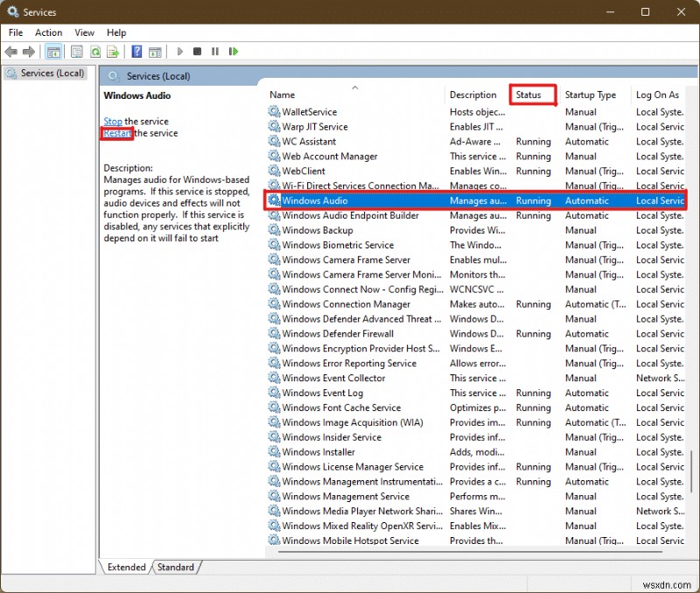Select the WebClient service row
Screen dimensions: 700x593
click(x=303, y=171)
